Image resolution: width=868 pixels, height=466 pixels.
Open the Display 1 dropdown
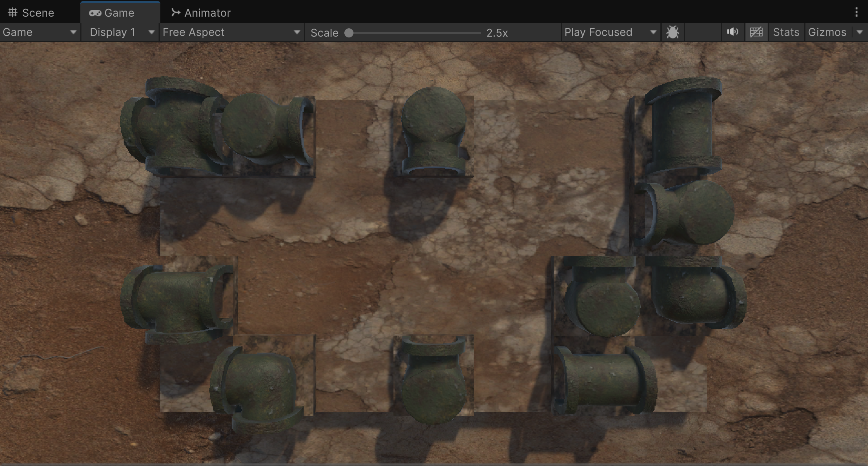coord(120,32)
